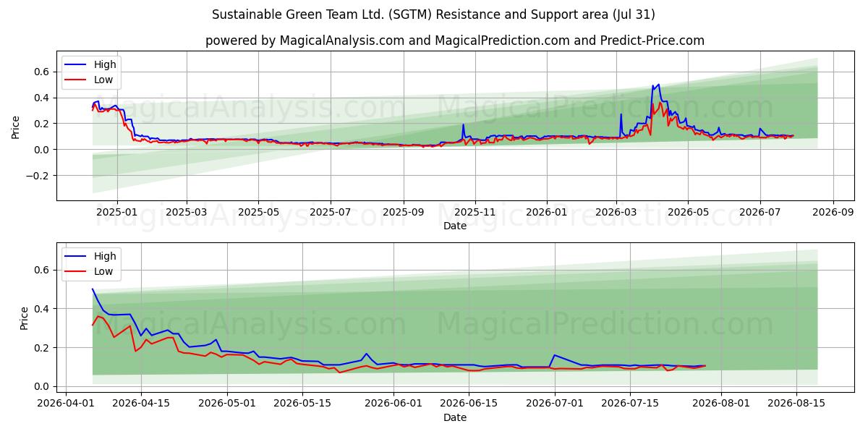The image size is (868, 434).
Task: Click the '2026-06-01' tick label on bottom x-axis
Action: tap(394, 404)
